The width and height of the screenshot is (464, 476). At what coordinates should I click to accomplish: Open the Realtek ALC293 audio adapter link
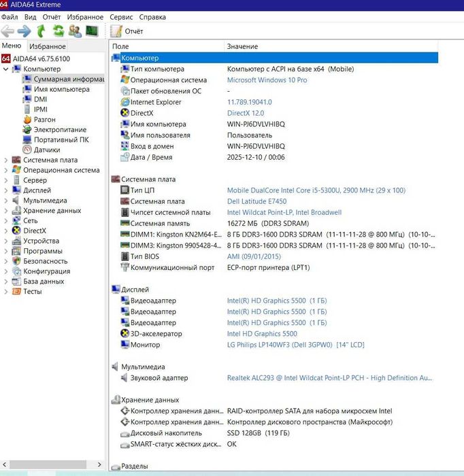329,378
